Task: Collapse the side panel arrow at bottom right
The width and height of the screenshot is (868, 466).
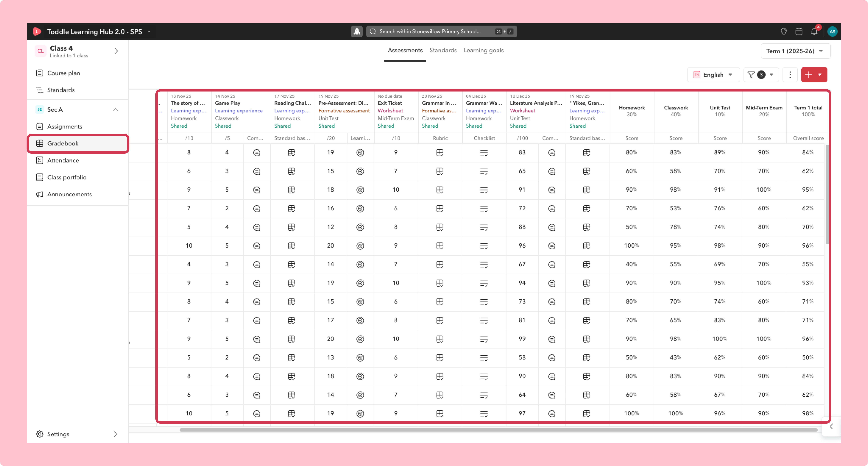Action: 831,427
